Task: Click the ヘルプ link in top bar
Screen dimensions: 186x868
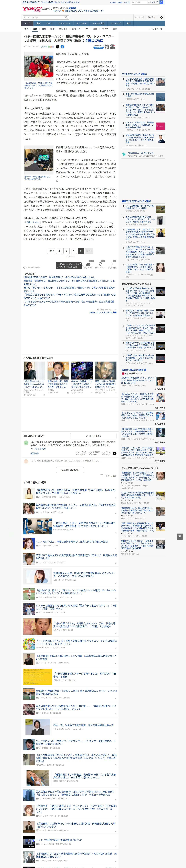Action: (127, 2)
